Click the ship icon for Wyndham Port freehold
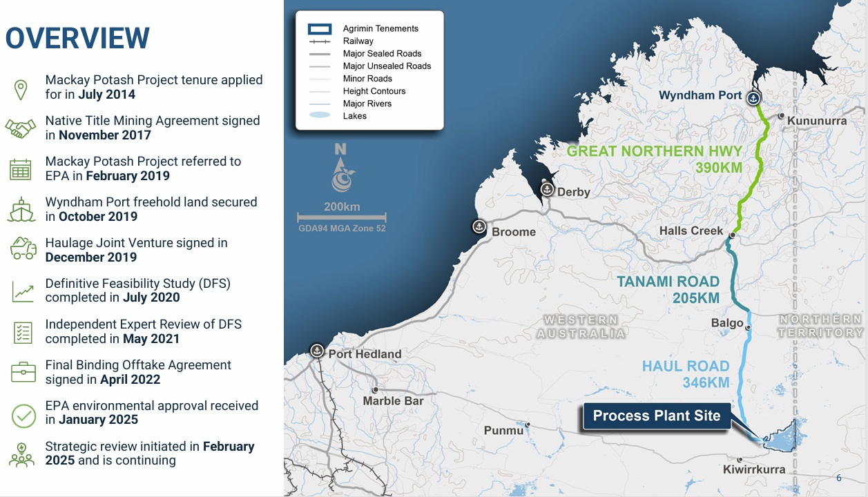Viewport: 868px width, 497px height. [21, 210]
